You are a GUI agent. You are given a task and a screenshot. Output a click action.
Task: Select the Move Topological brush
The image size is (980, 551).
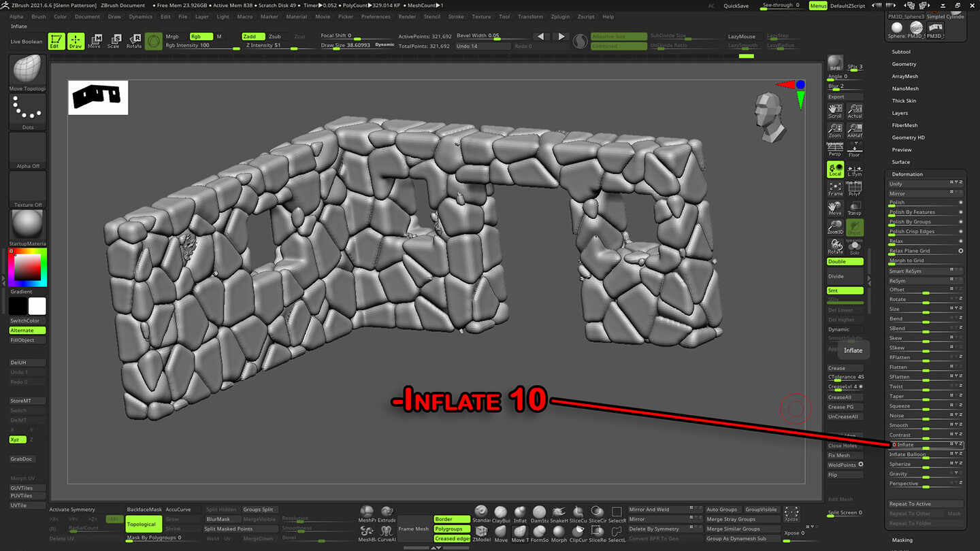point(27,70)
